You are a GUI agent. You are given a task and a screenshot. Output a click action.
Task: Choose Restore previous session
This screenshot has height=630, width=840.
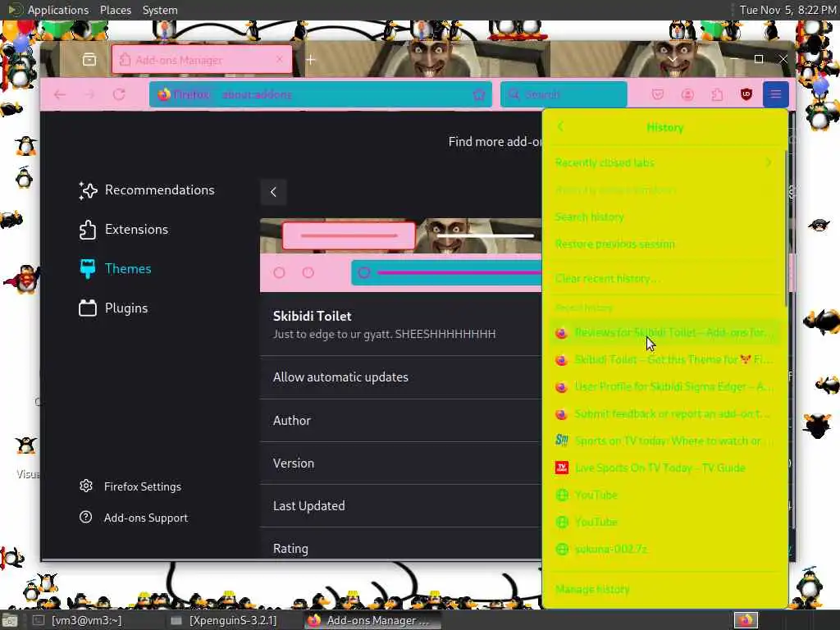pos(664,244)
